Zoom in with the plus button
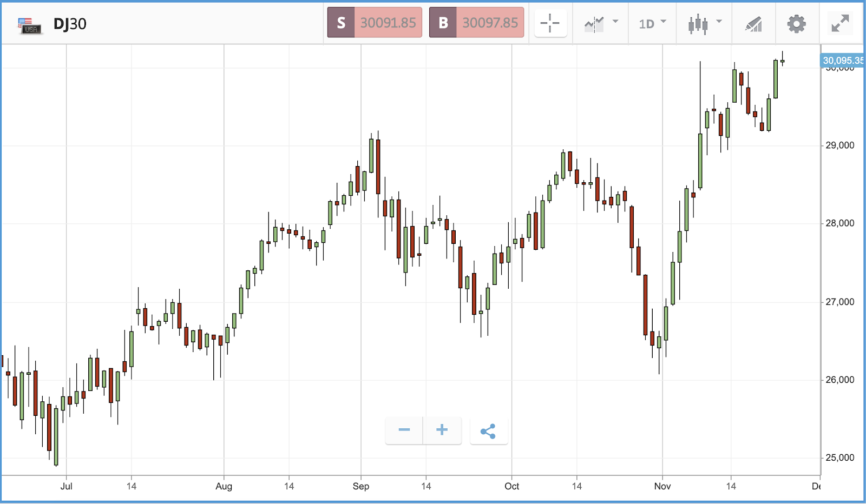The width and height of the screenshot is (866, 504). pyautogui.click(x=442, y=430)
